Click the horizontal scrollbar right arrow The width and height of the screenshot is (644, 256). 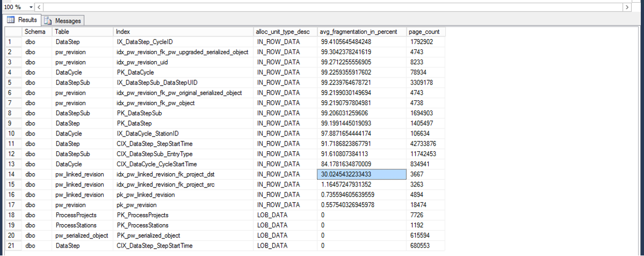click(x=628, y=7)
